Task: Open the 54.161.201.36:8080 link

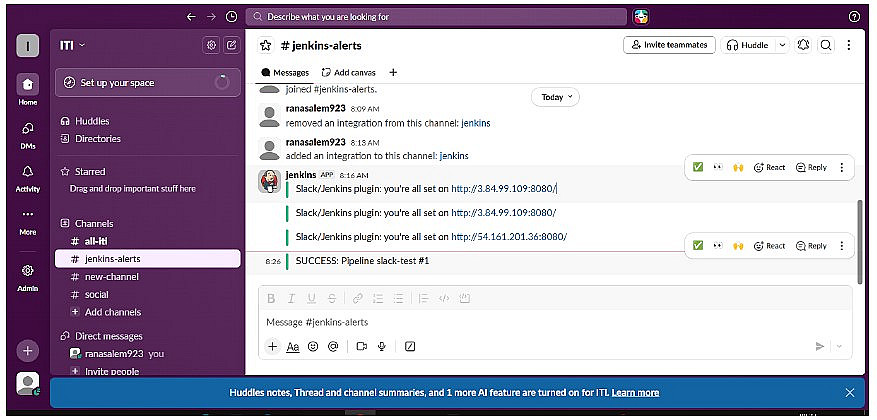Action: pos(509,237)
